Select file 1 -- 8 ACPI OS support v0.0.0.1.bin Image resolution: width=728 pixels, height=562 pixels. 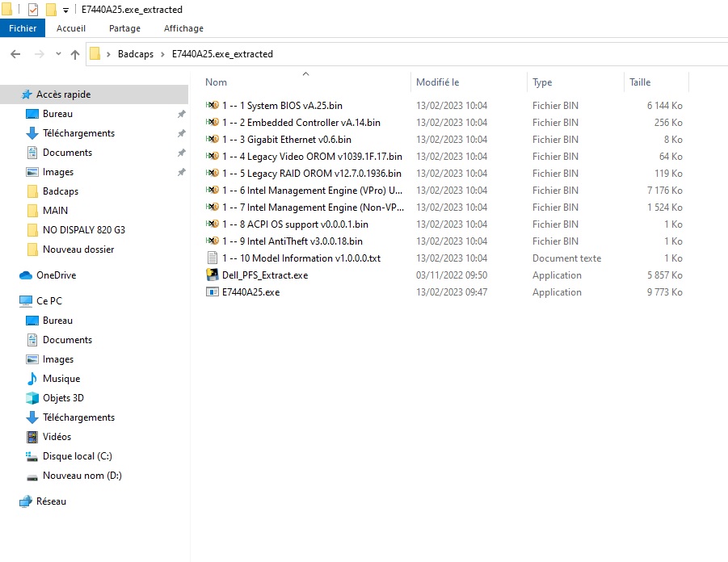[x=295, y=224]
